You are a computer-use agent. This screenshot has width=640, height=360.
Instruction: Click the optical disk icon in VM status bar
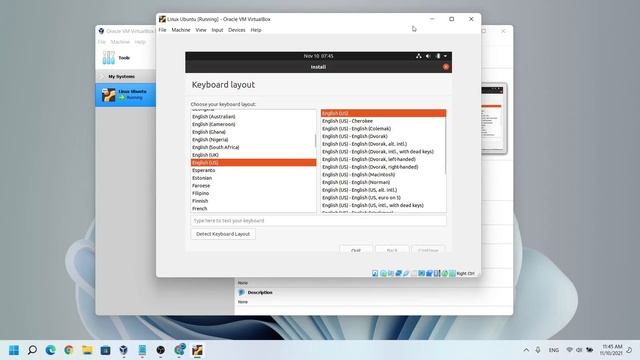tap(383, 273)
